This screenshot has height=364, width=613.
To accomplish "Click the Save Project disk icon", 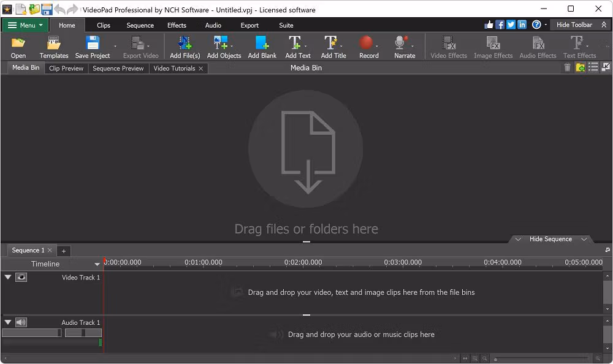I will (x=93, y=43).
